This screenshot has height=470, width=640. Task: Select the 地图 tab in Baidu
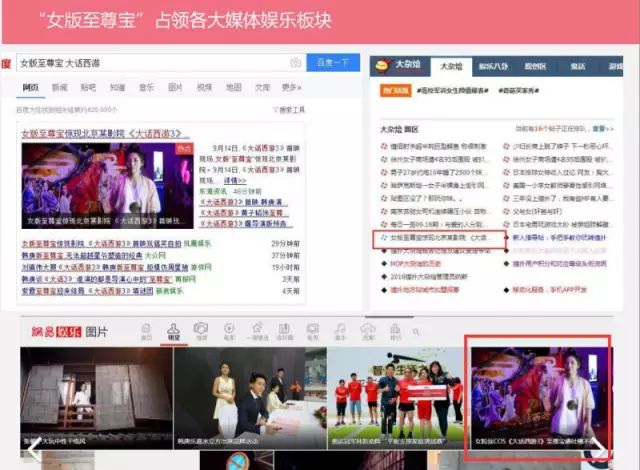point(234,87)
